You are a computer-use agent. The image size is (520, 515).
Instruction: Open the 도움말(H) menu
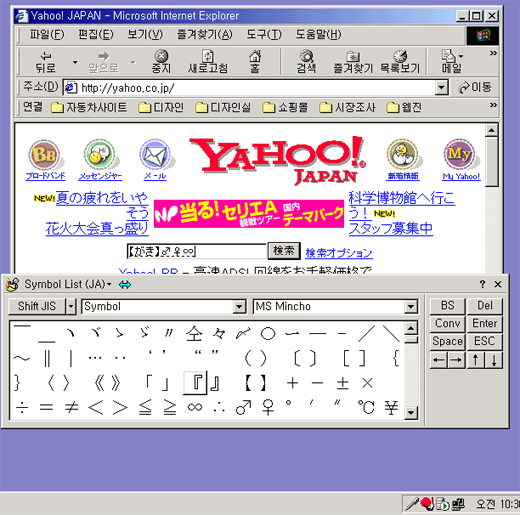tap(318, 34)
